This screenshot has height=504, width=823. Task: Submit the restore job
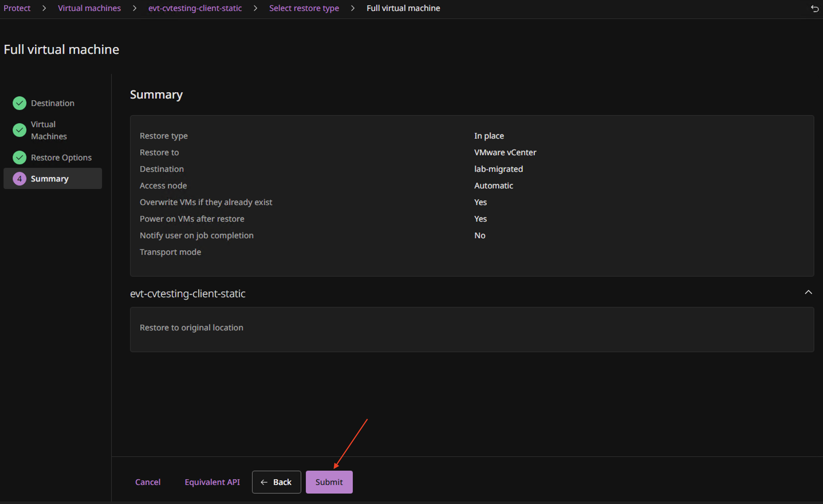pyautogui.click(x=329, y=482)
